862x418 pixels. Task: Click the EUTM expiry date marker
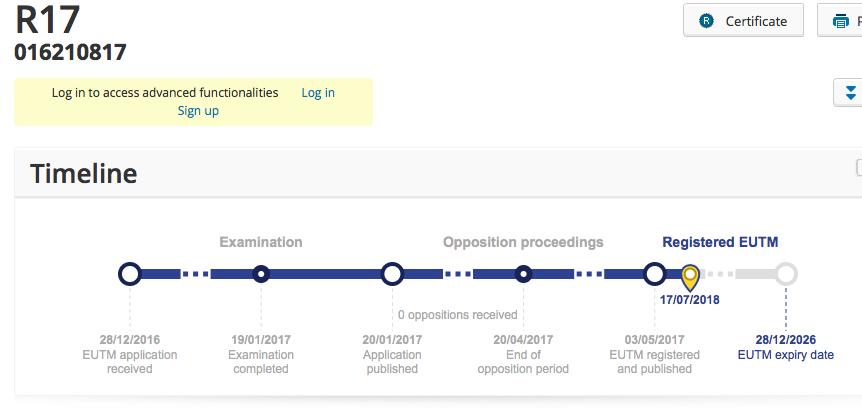click(786, 273)
